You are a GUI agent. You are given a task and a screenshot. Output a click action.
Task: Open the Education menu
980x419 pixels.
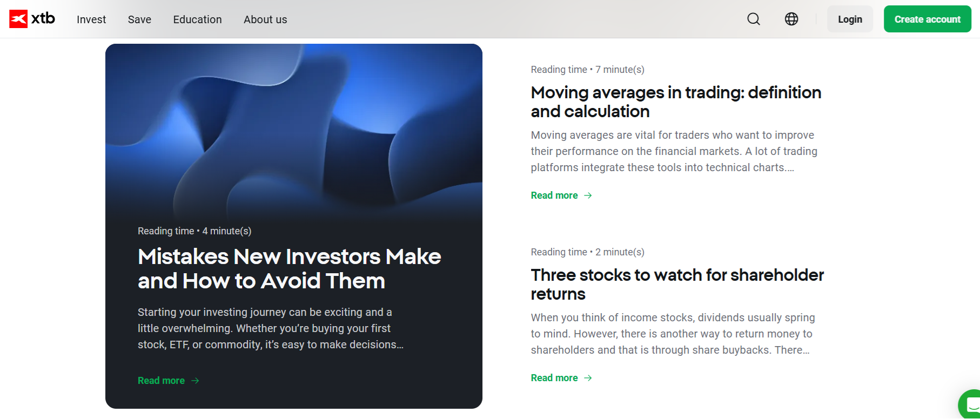(197, 19)
